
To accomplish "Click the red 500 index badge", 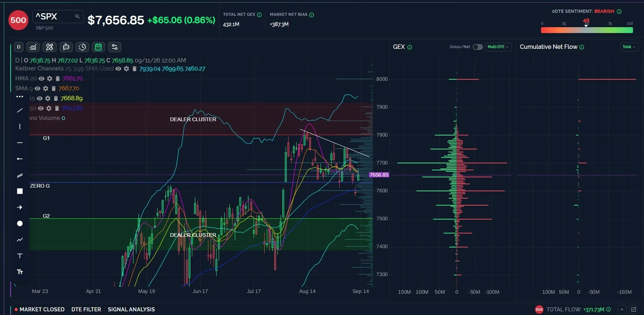I will pos(18,20).
